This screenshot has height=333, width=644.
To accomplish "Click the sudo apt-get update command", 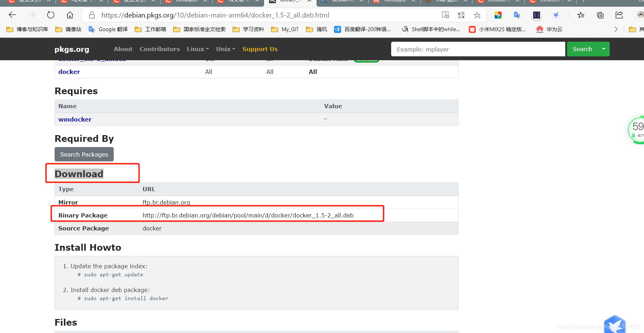I will pos(110,275).
